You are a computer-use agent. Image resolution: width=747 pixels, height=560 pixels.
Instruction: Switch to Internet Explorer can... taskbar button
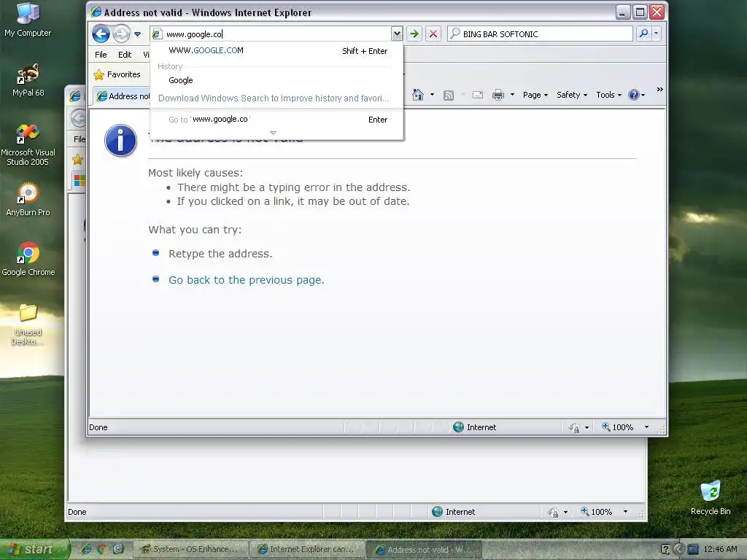pos(308,549)
